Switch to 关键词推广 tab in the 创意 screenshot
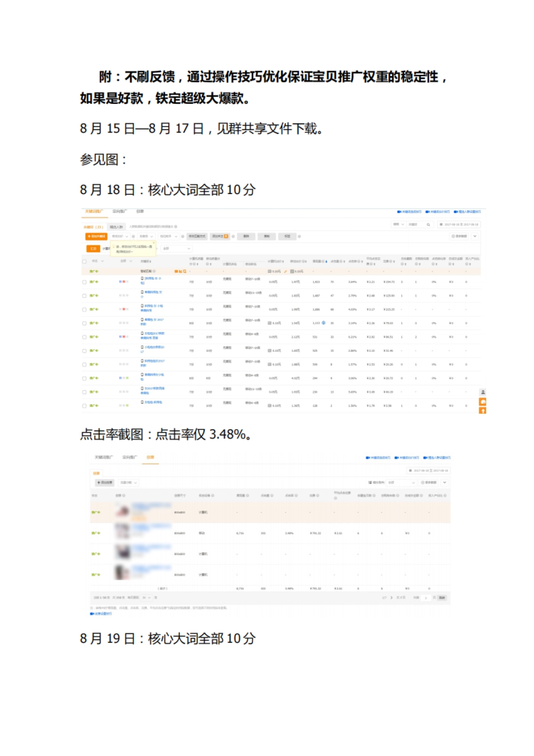Viewport: 534px width, 756px height. (x=104, y=457)
